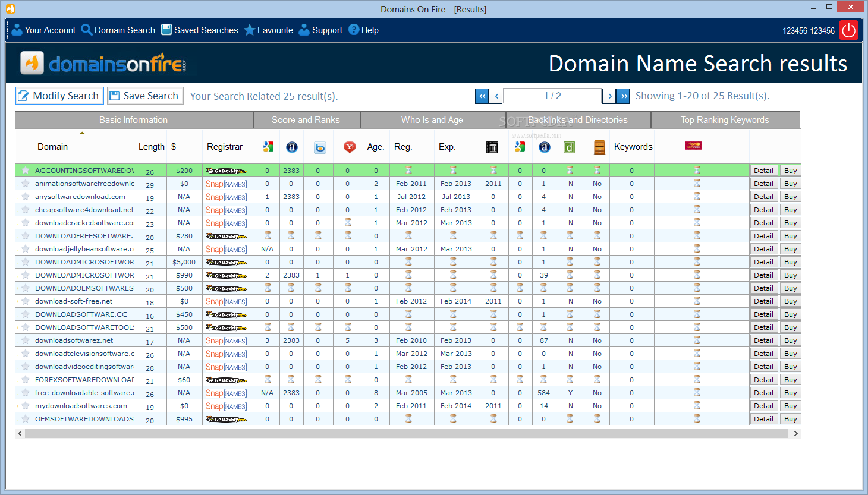Select Top Ranking Keywords column group
868x495 pixels.
click(725, 120)
